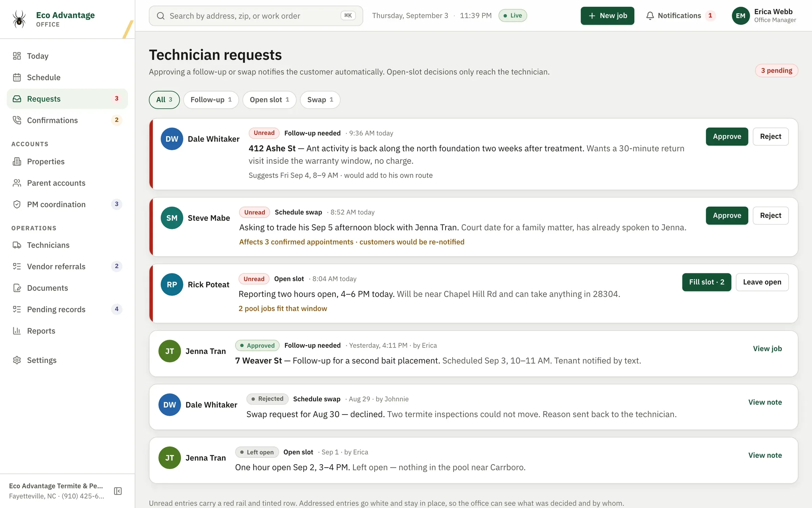Click the 3 pending badge
Screen dimensions: 812x508
tap(776, 70)
